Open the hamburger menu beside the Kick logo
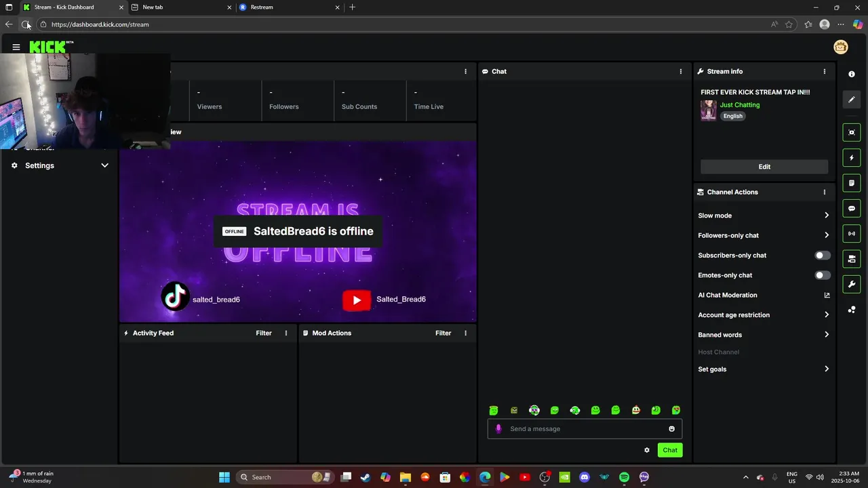This screenshot has width=868, height=488. [x=16, y=47]
